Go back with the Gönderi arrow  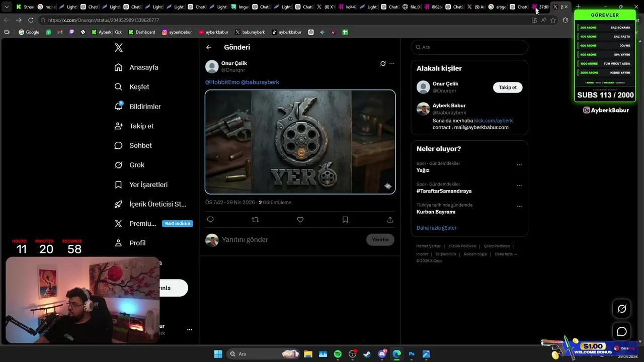pyautogui.click(x=209, y=47)
